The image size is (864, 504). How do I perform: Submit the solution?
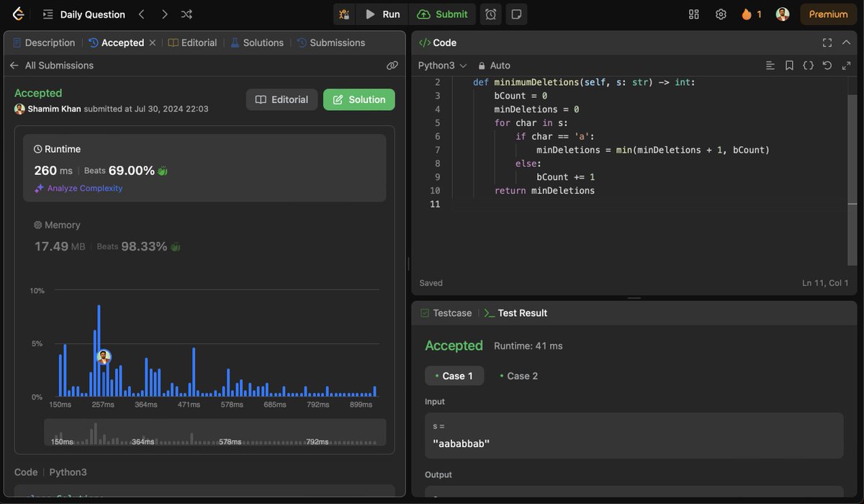[442, 14]
